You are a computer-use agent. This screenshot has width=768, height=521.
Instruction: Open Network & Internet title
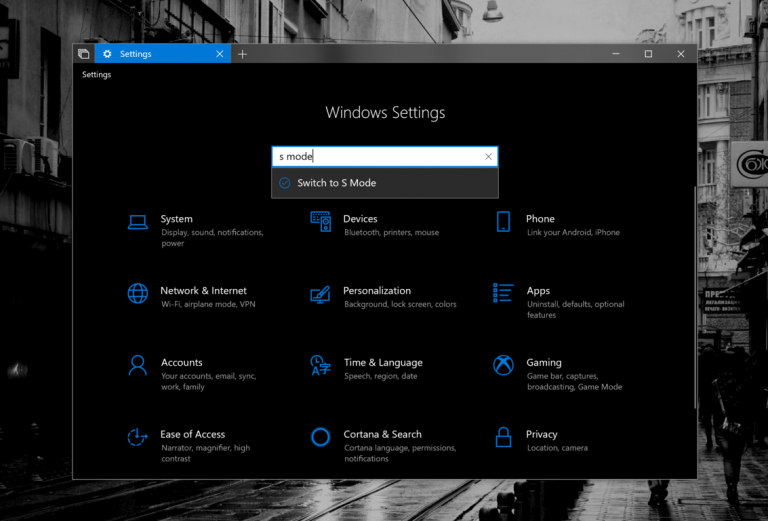tap(203, 291)
